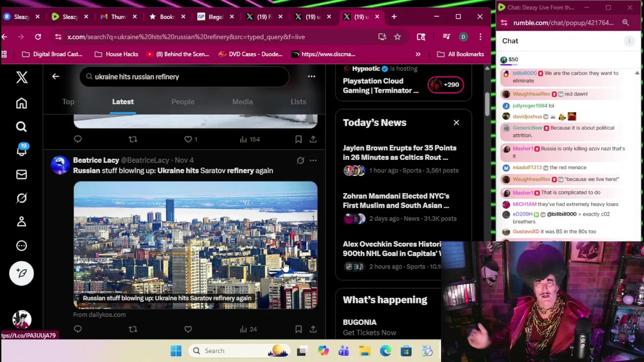This screenshot has width=644, height=362.
Task: Open your account avatar in X sidebar
Action: click(21, 319)
